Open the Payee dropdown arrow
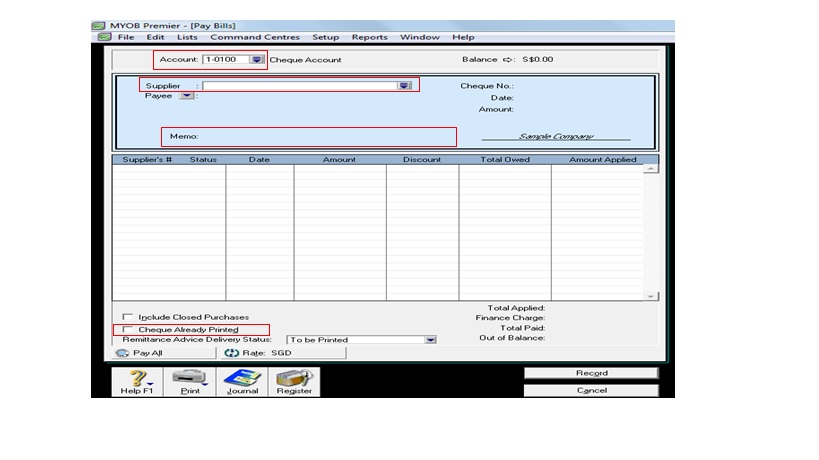The image size is (819, 460). coord(186,96)
